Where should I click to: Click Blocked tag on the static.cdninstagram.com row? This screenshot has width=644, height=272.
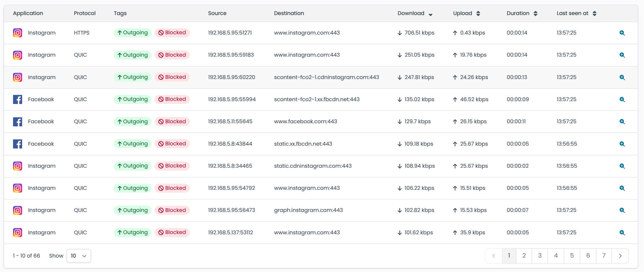click(172, 166)
